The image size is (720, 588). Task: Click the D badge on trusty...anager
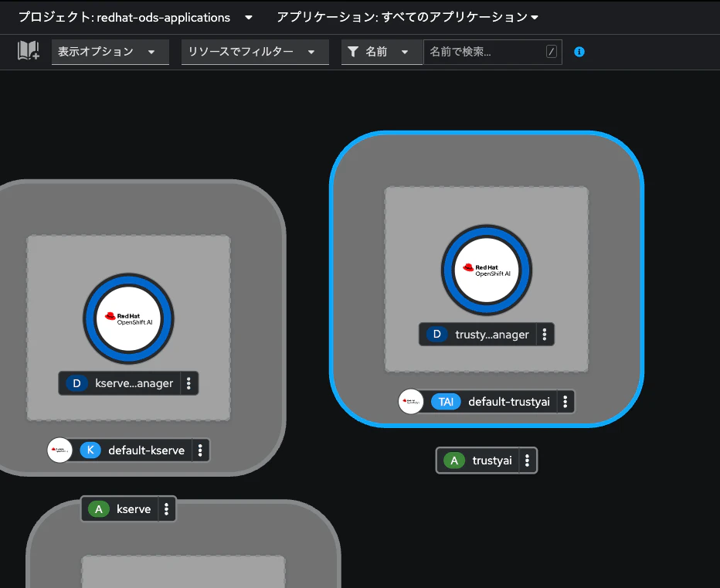(436, 335)
